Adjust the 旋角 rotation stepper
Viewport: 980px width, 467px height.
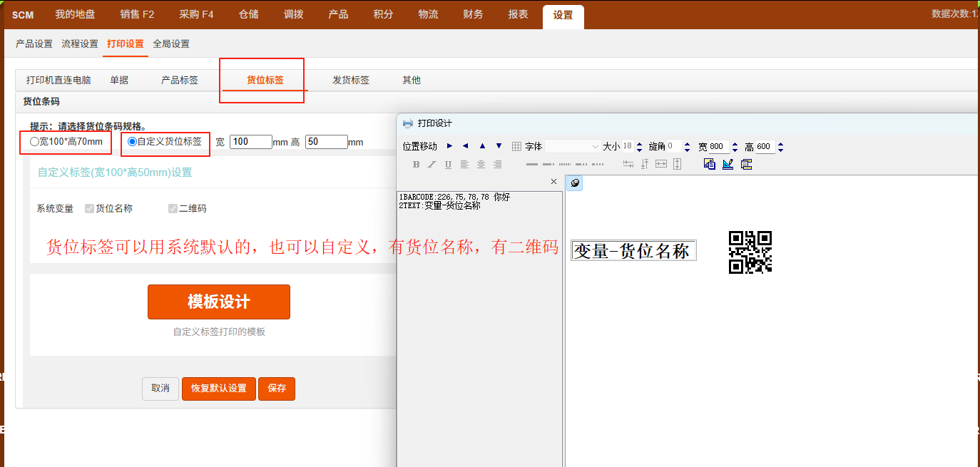(x=687, y=146)
